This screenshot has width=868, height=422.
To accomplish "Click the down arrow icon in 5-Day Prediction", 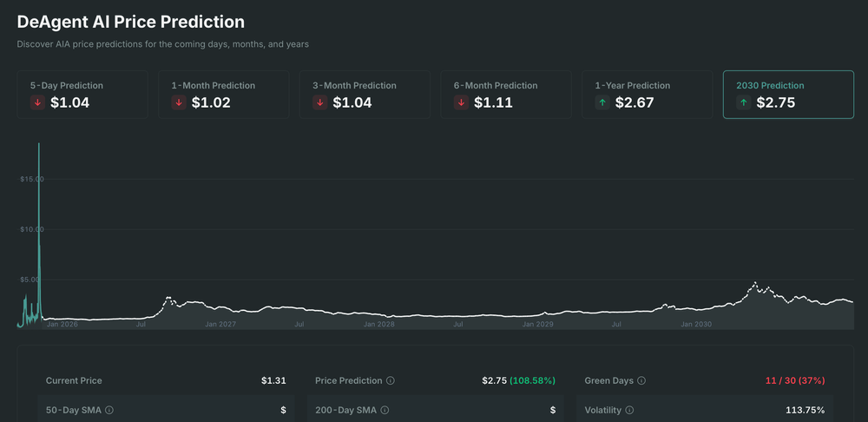I will [x=37, y=102].
